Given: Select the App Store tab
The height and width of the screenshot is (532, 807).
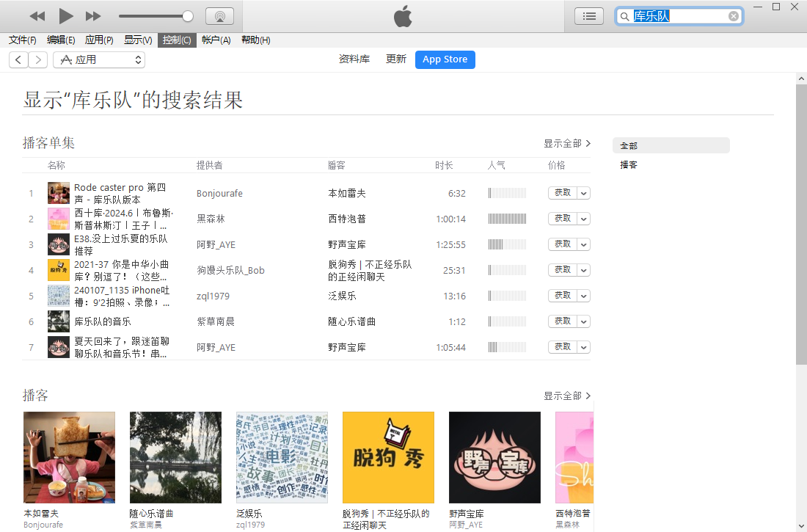Looking at the screenshot, I should pyautogui.click(x=445, y=59).
